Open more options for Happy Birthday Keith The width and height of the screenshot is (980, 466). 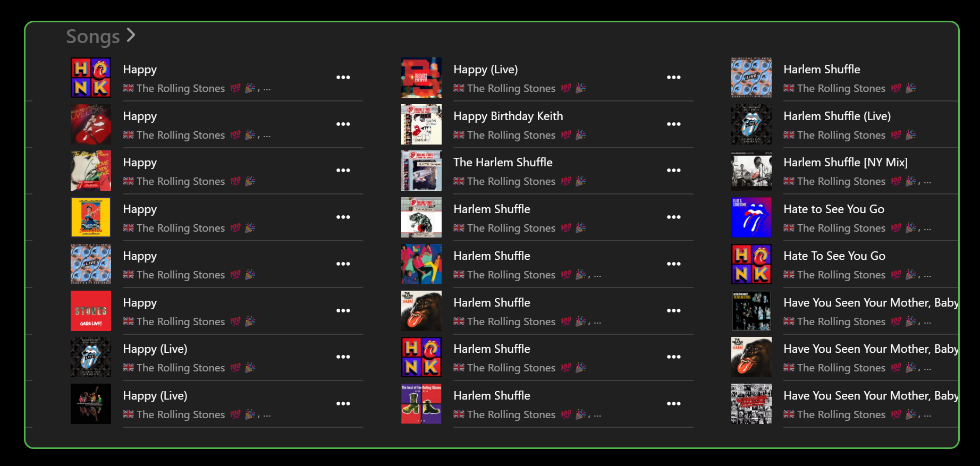tap(674, 124)
